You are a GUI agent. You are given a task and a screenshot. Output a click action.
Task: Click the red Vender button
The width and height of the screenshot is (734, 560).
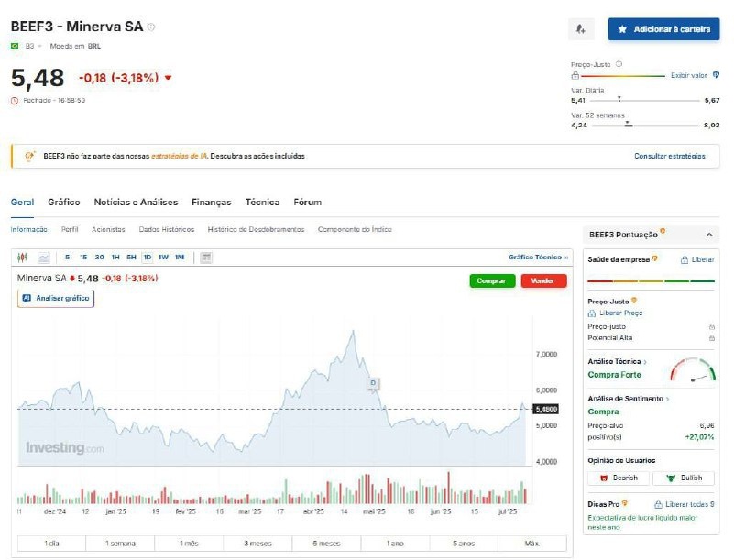tap(543, 281)
